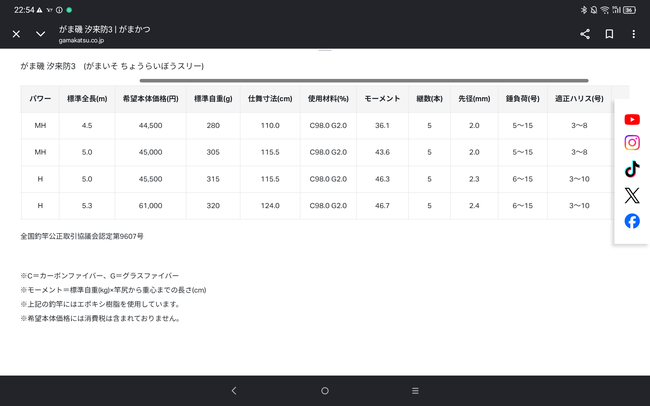650x406 pixels.
Task: Select the 錘負荷(号) column header
Action: coord(522,99)
